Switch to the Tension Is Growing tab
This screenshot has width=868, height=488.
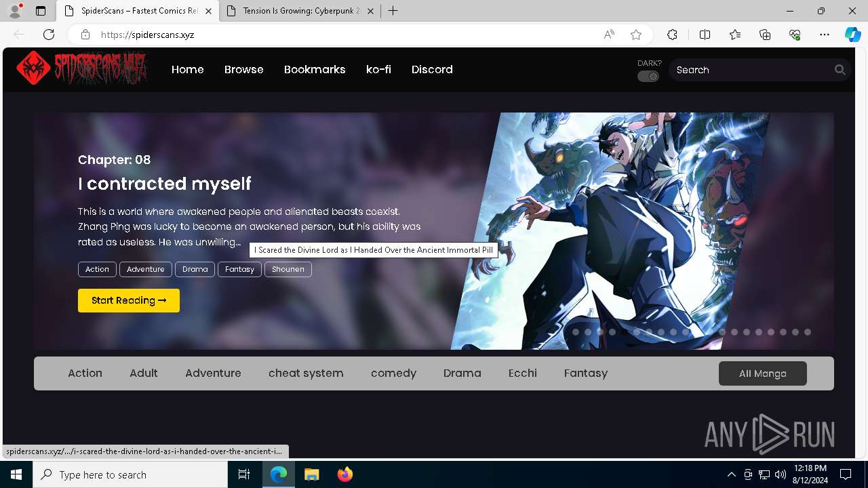pos(300,11)
